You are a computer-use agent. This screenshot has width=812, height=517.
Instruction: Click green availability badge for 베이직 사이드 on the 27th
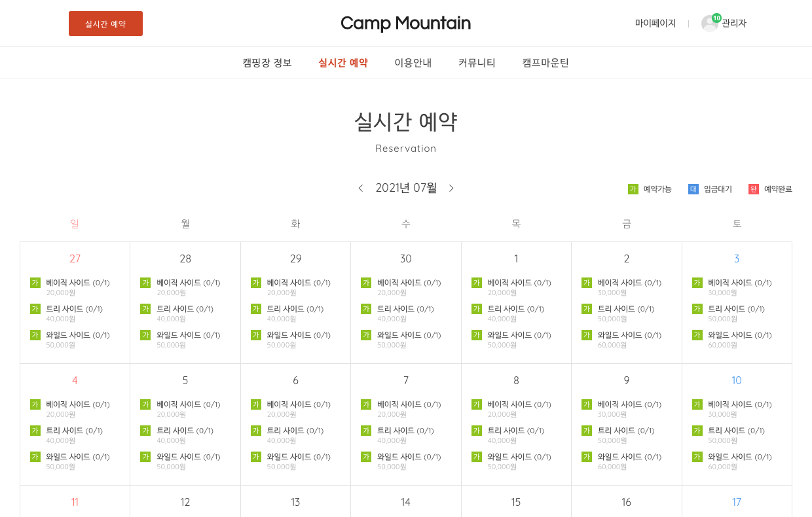(35, 283)
